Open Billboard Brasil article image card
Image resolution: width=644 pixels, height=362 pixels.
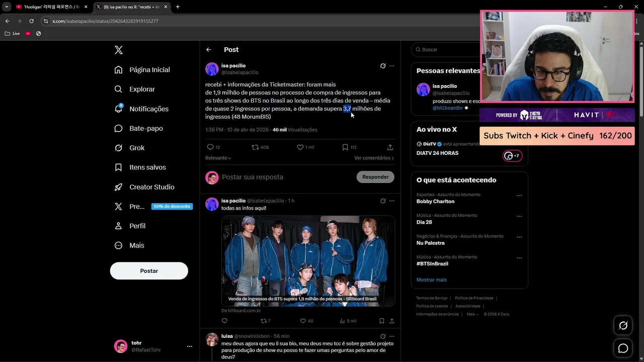tap(308, 261)
